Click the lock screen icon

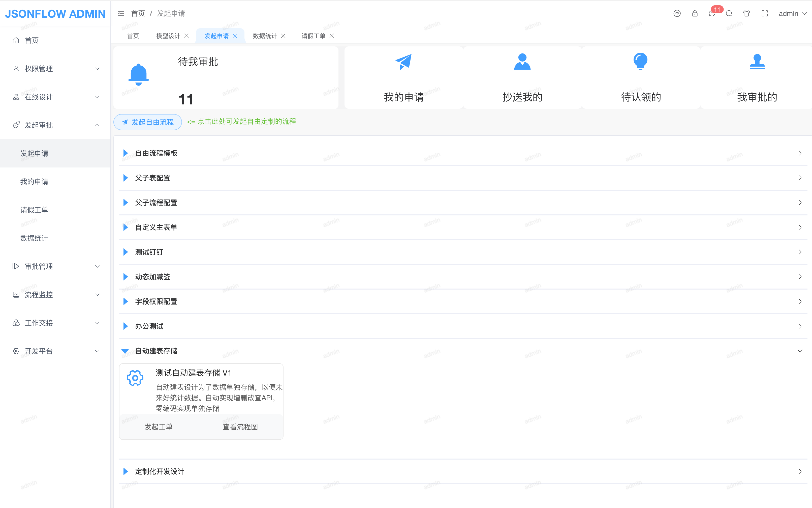pos(695,13)
